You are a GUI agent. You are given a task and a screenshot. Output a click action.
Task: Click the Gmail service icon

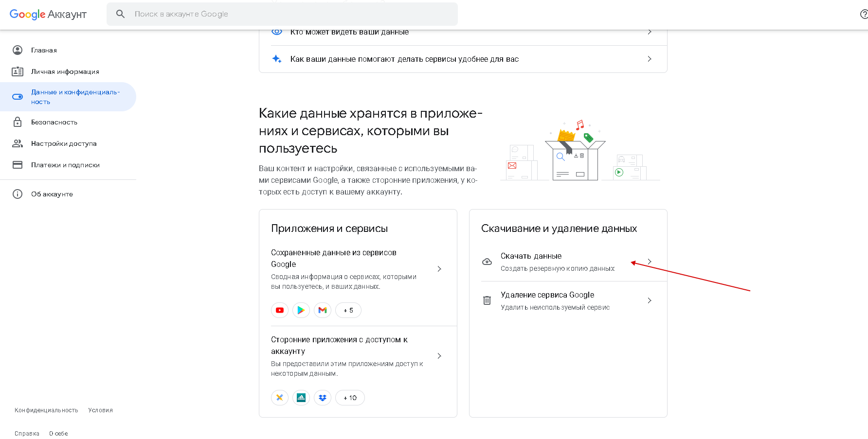point(323,310)
